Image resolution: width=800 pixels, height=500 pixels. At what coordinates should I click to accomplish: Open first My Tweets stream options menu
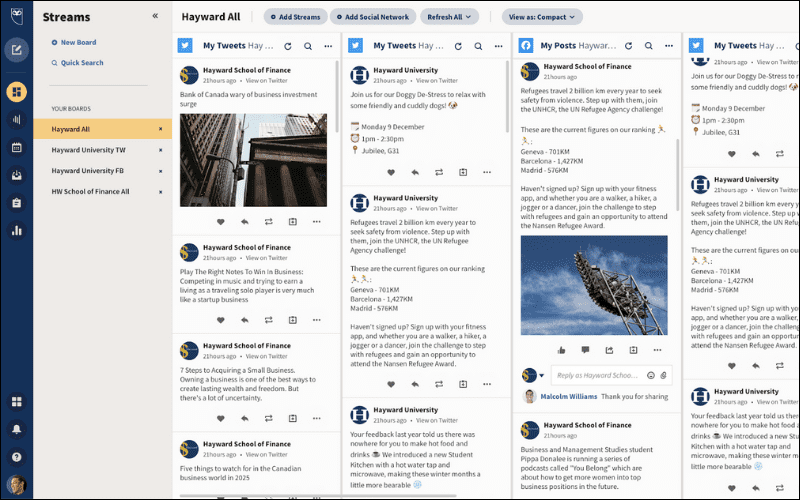click(328, 46)
